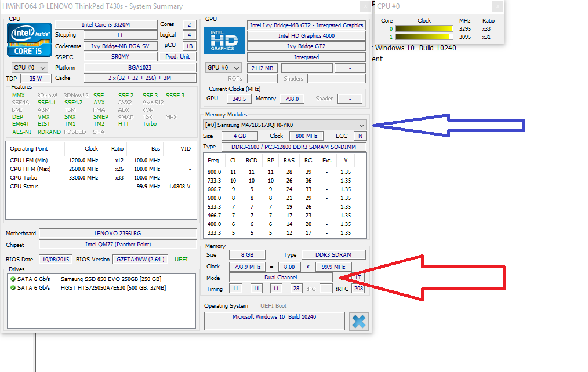Viewport: 588px width, 372px height.
Task: Select the Samsung SSD 850 EVO drive entry
Action: pyautogui.click(x=109, y=279)
